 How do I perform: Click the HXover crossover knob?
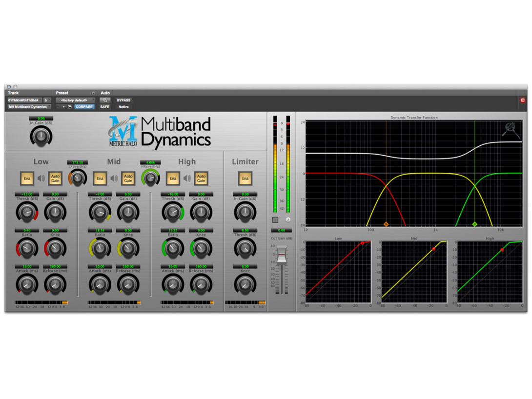151,178
